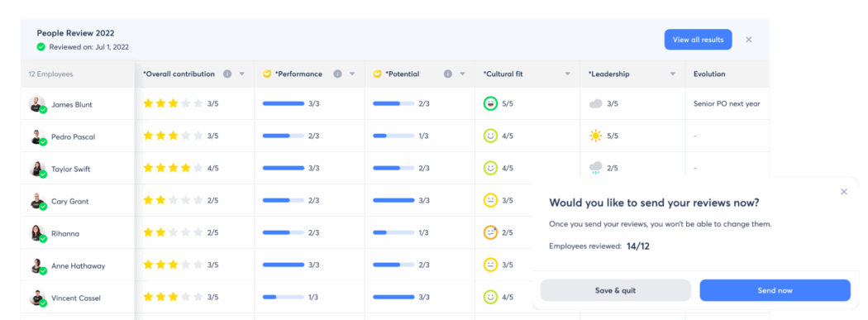Click the green Reviewed on checkmark
This screenshot has width=868, height=320.
coord(41,47)
